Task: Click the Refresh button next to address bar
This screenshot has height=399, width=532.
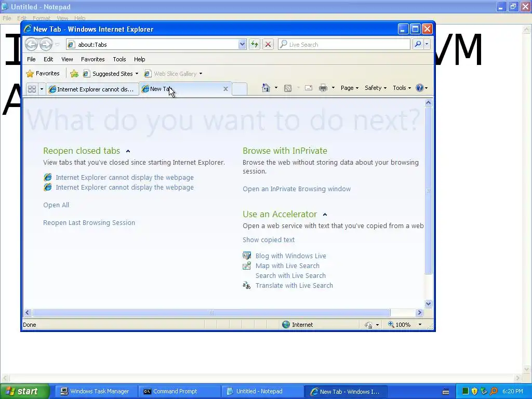Action: pyautogui.click(x=255, y=45)
